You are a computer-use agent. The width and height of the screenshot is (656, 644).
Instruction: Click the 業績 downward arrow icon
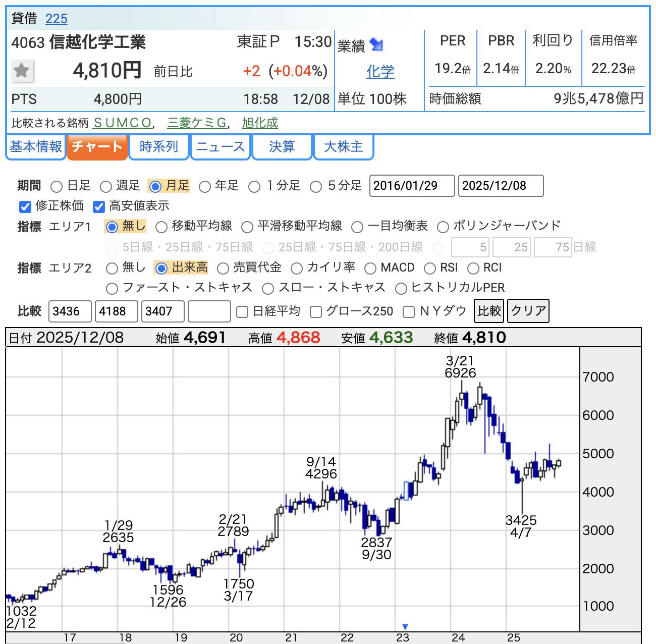(376, 45)
